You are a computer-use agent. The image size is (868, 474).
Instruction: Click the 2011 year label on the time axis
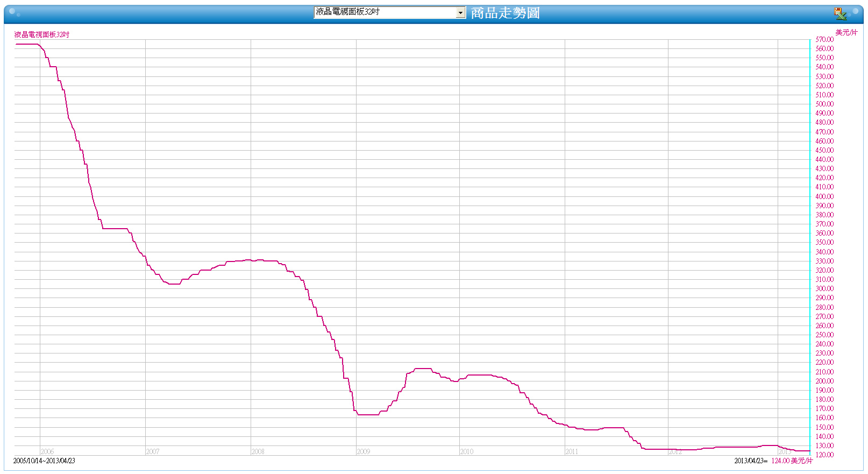tap(572, 451)
